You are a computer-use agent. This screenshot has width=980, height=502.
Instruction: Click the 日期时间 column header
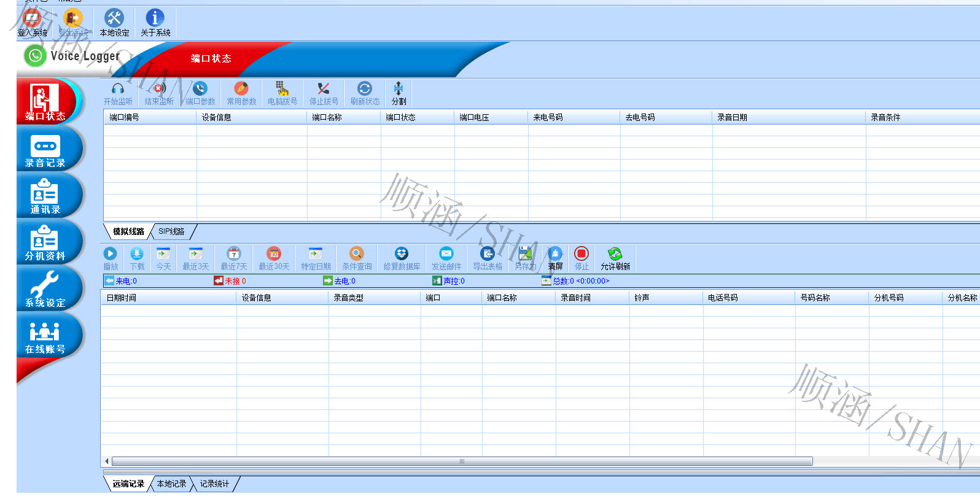pos(169,298)
